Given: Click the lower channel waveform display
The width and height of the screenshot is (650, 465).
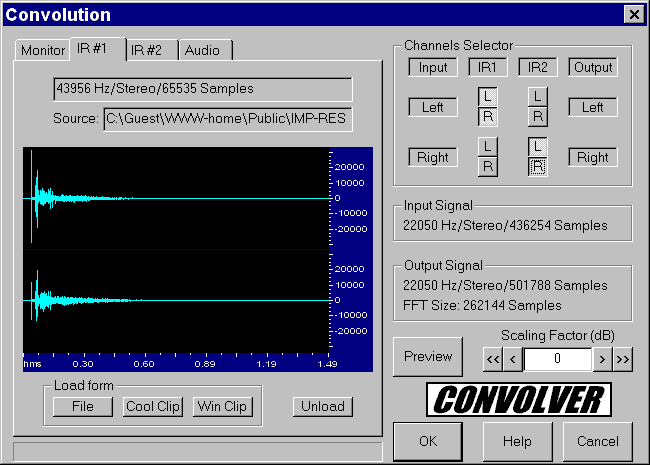Looking at the screenshot, I should [x=176, y=301].
